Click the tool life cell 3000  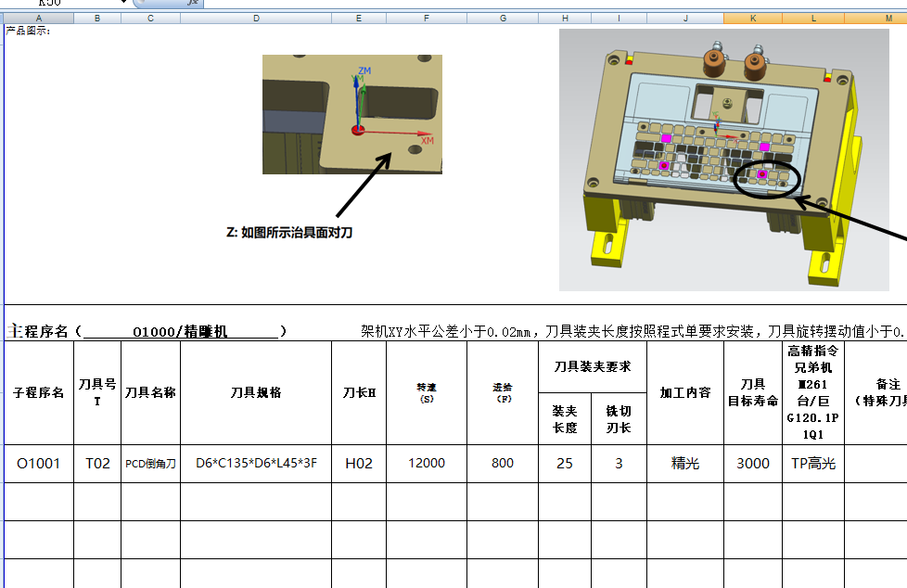tap(752, 464)
